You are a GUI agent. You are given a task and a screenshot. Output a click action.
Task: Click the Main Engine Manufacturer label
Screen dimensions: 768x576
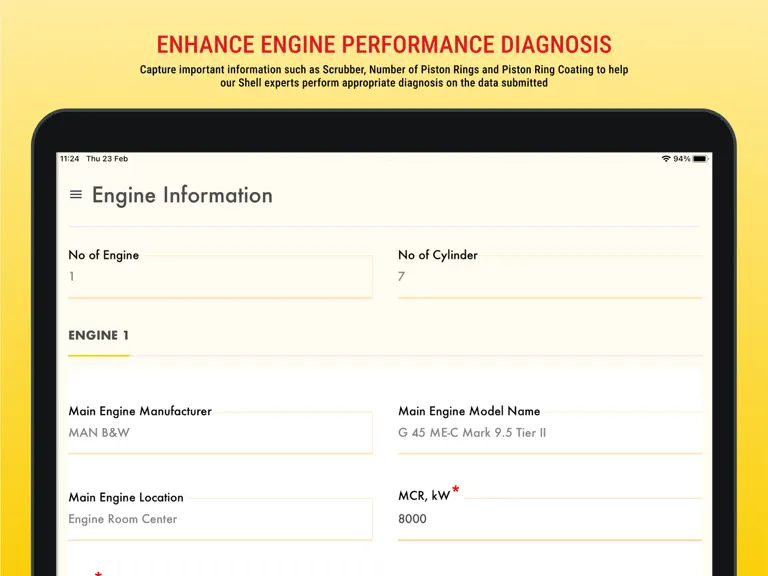tap(140, 411)
